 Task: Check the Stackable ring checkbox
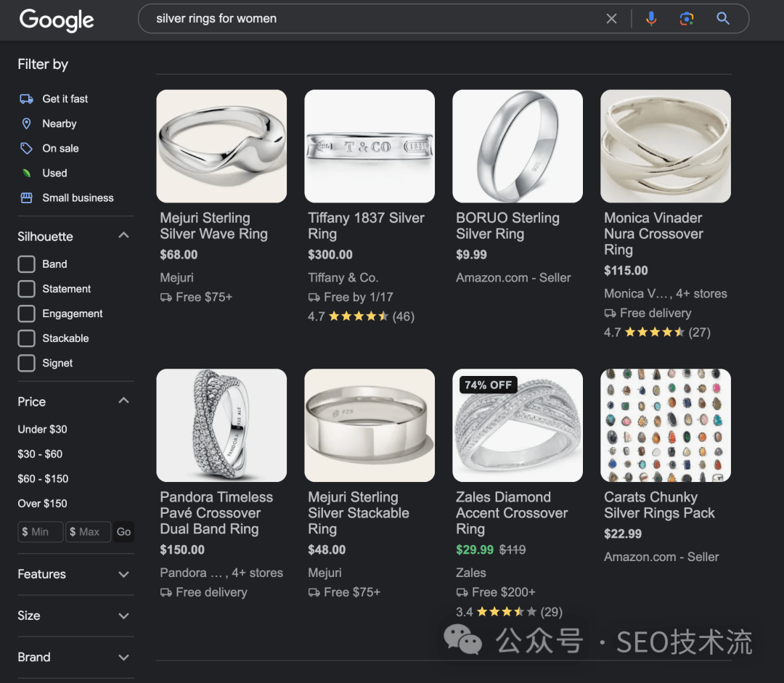tap(26, 338)
